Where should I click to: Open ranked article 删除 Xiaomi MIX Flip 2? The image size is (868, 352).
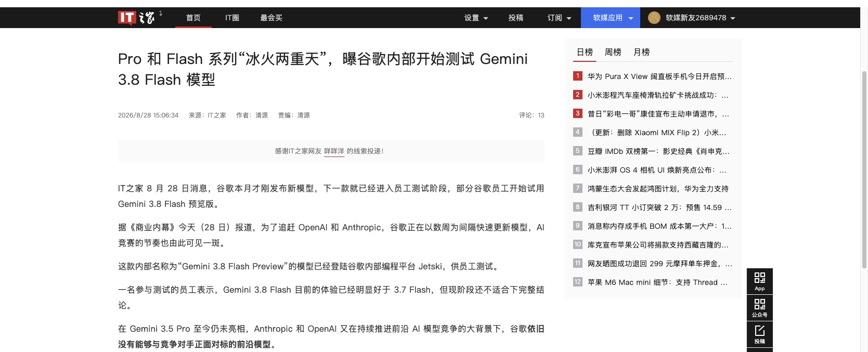click(x=657, y=133)
